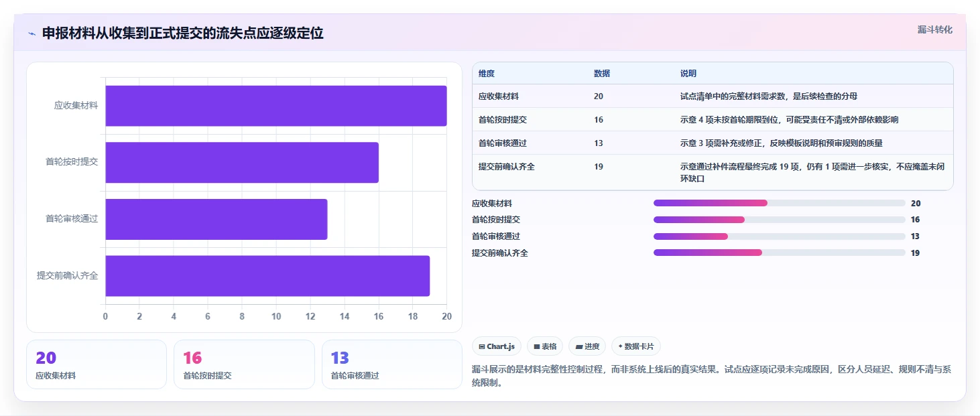Click description starting 示意通过补件流程最终完成
The width and height of the screenshot is (980, 416).
[812, 172]
